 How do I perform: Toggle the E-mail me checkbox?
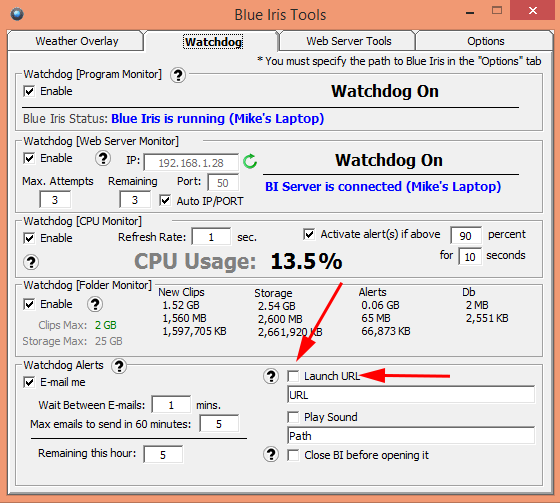click(29, 382)
